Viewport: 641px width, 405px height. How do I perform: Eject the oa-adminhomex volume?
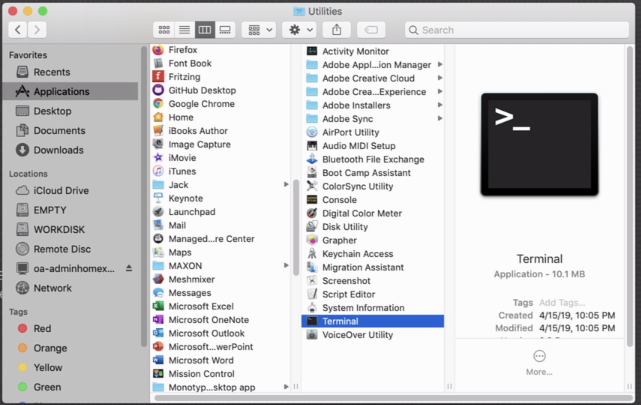click(129, 268)
